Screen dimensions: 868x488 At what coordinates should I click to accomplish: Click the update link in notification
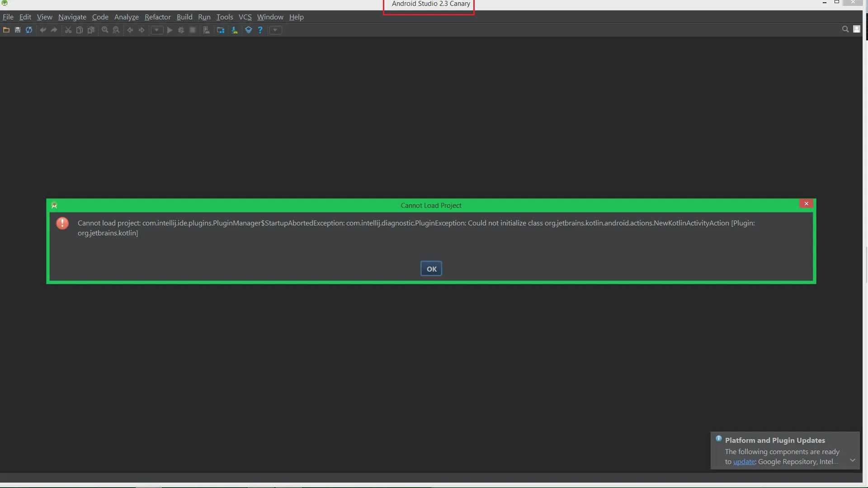pos(744,462)
